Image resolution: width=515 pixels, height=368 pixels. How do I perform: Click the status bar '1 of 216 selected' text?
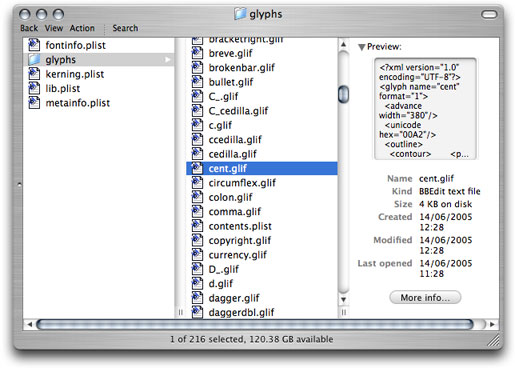click(x=208, y=339)
